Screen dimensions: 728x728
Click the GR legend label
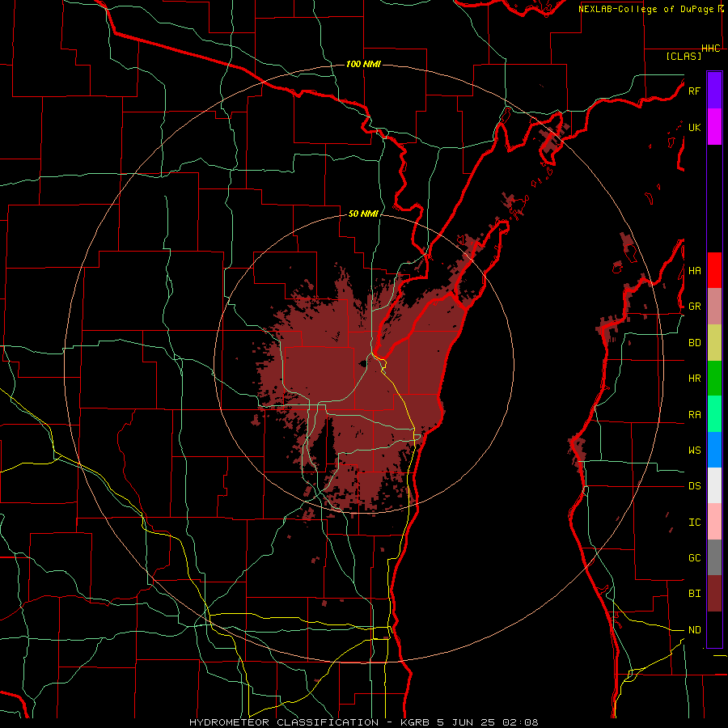694,307
